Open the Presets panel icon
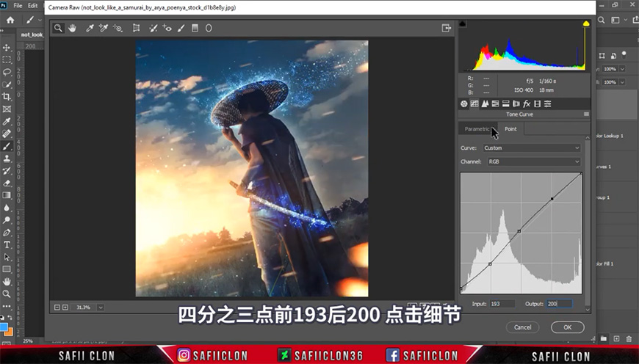The image size is (639, 364). tap(548, 103)
